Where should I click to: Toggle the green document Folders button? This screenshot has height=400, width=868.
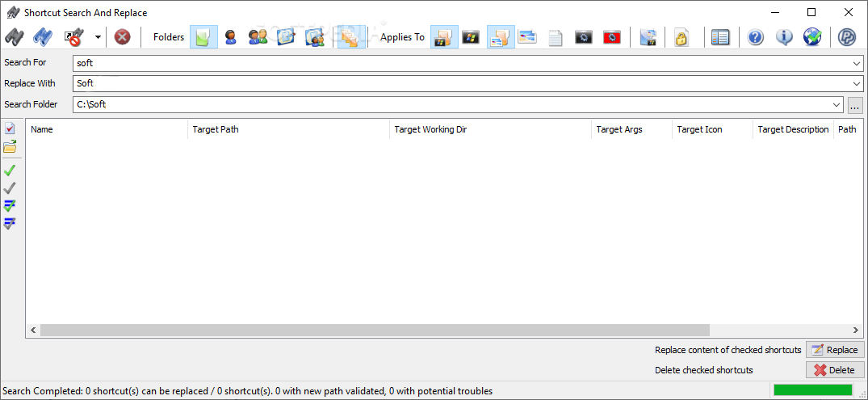203,37
